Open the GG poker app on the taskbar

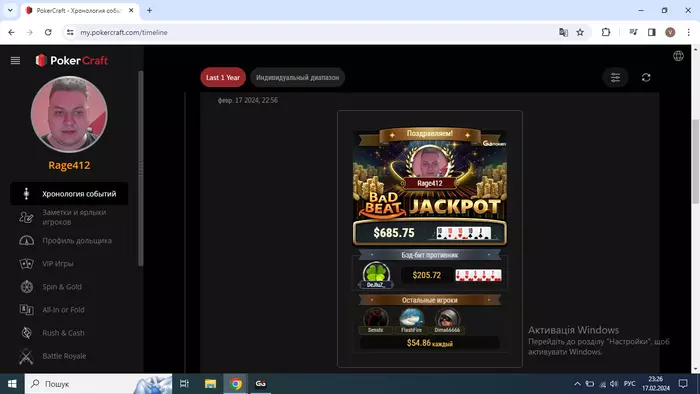(261, 384)
